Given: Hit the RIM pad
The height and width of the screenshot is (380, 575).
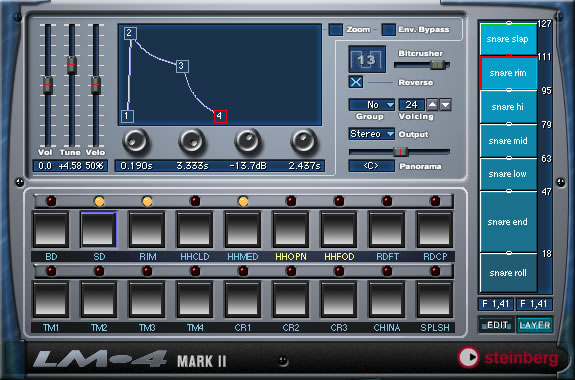Looking at the screenshot, I should [147, 229].
